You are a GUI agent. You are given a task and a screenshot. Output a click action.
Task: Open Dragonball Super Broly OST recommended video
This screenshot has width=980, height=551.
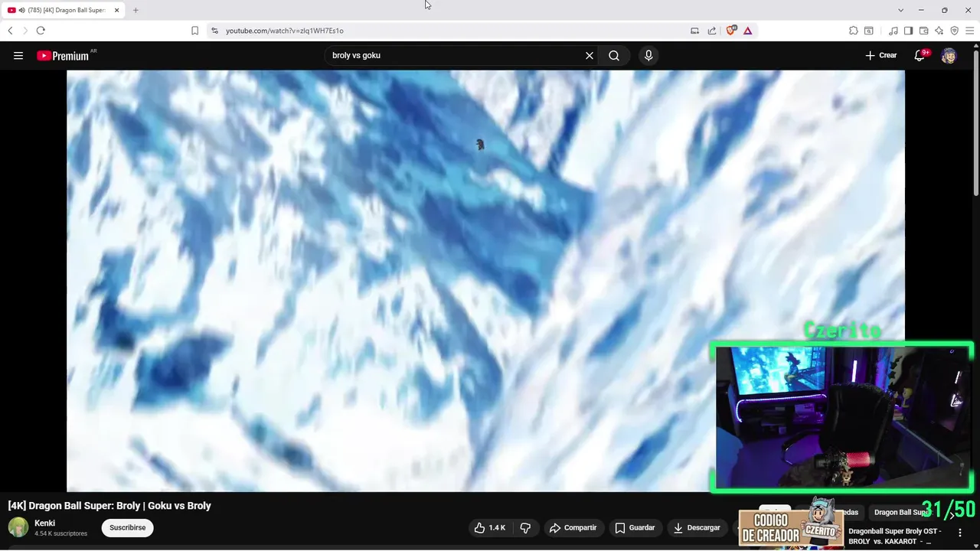(894, 536)
